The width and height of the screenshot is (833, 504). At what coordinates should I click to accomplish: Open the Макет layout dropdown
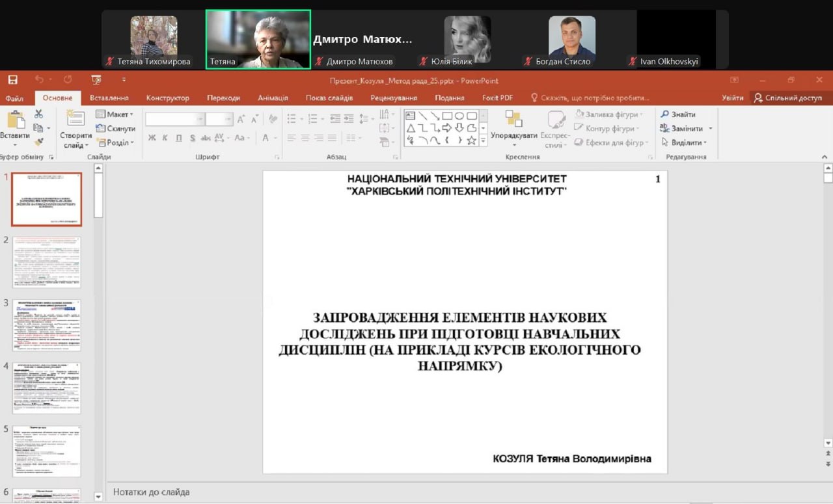coord(115,114)
